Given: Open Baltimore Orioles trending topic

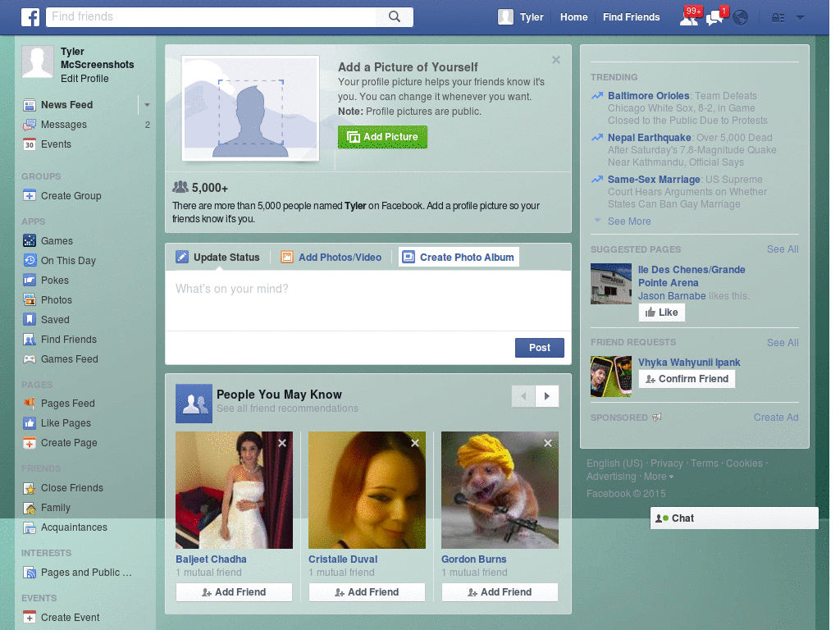Looking at the screenshot, I should (x=648, y=96).
